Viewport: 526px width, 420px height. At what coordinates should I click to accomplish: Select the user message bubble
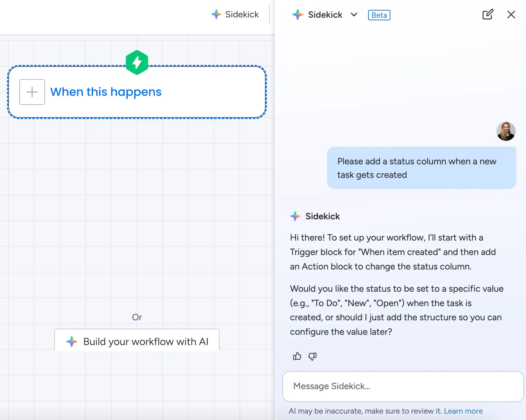tap(422, 168)
